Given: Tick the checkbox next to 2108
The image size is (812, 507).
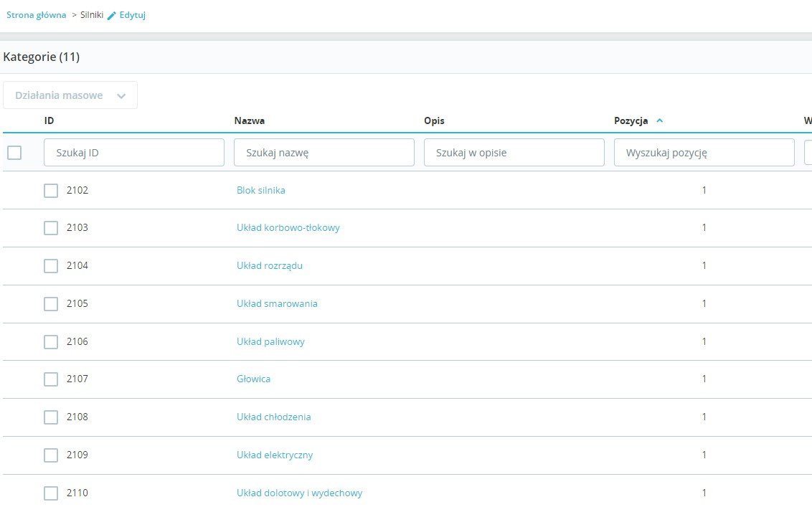Looking at the screenshot, I should click(51, 417).
